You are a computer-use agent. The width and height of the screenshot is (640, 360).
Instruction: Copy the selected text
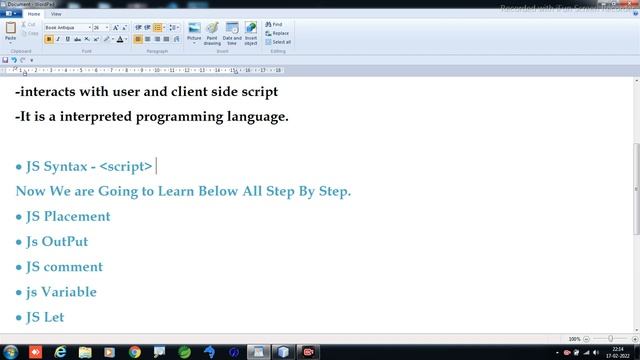(x=30, y=33)
